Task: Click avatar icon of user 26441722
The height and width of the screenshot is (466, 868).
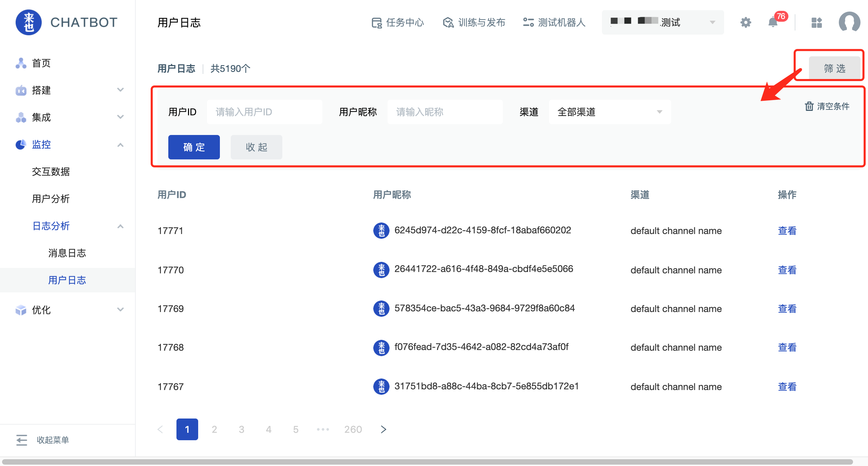Action: coord(381,270)
